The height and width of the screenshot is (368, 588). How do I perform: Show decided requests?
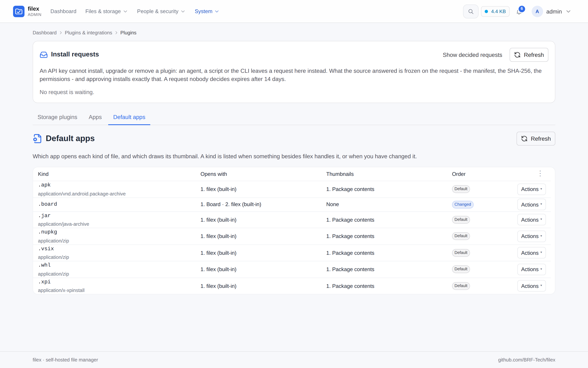click(472, 55)
